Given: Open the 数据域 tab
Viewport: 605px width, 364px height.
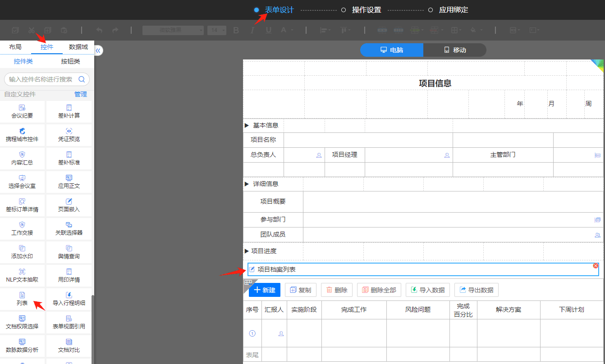Looking at the screenshot, I should [x=78, y=47].
